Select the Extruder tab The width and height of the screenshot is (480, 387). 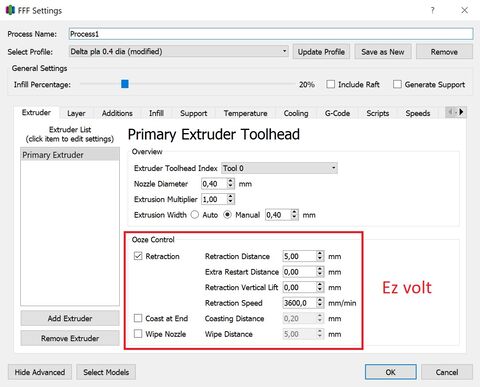36,113
